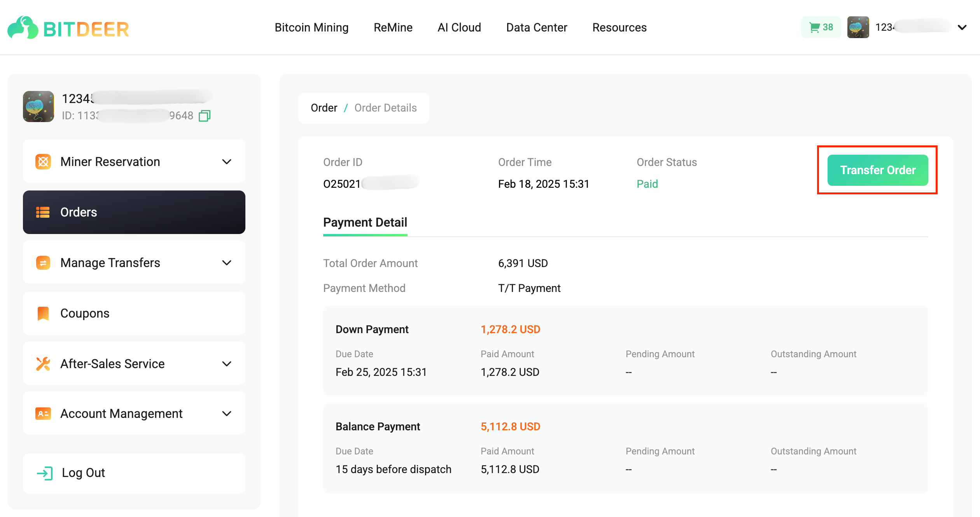Screen dimensions: 980x517
Task: Click the Bitdeer logo
Action: [x=68, y=28]
